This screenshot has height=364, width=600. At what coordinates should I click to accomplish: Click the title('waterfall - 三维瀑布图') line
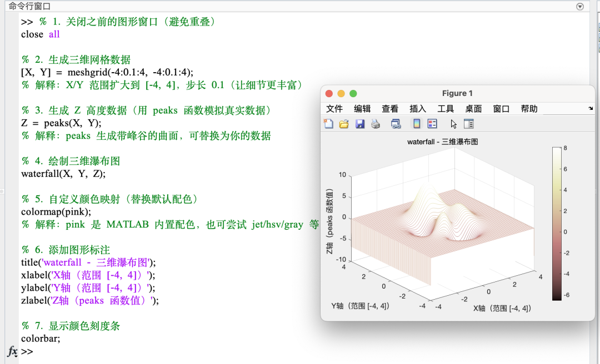[x=88, y=262]
